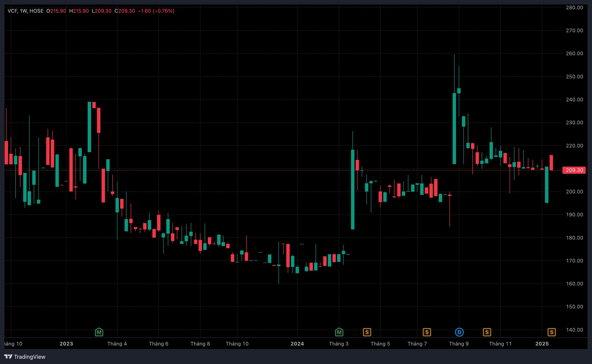Click the Tháng 8 time axis label
This screenshot has width=592, height=364.
pyautogui.click(x=200, y=344)
